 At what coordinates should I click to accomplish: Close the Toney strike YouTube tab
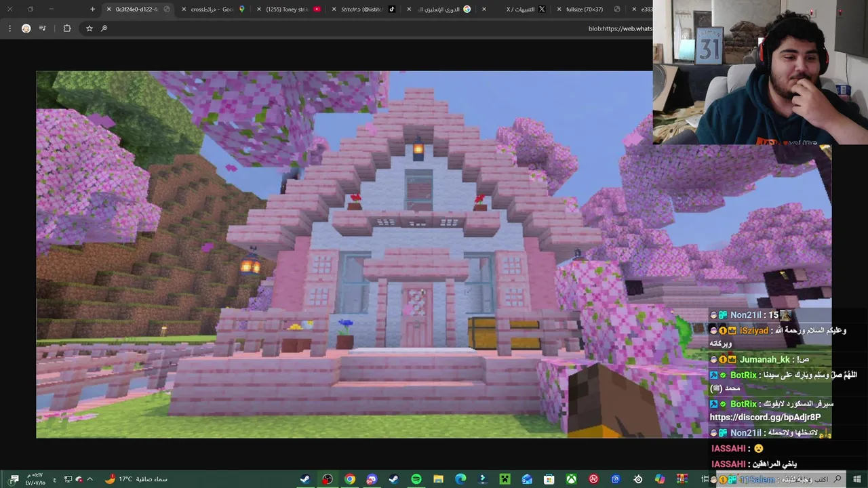pyautogui.click(x=259, y=9)
